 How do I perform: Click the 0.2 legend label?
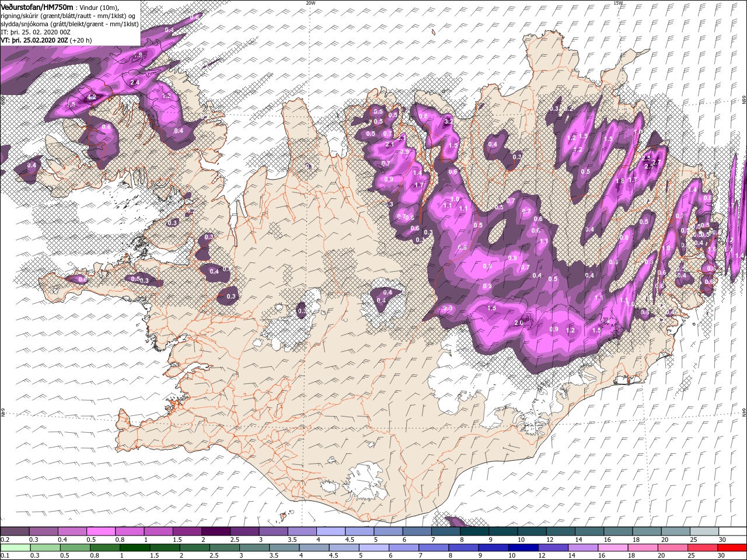(x=5, y=540)
